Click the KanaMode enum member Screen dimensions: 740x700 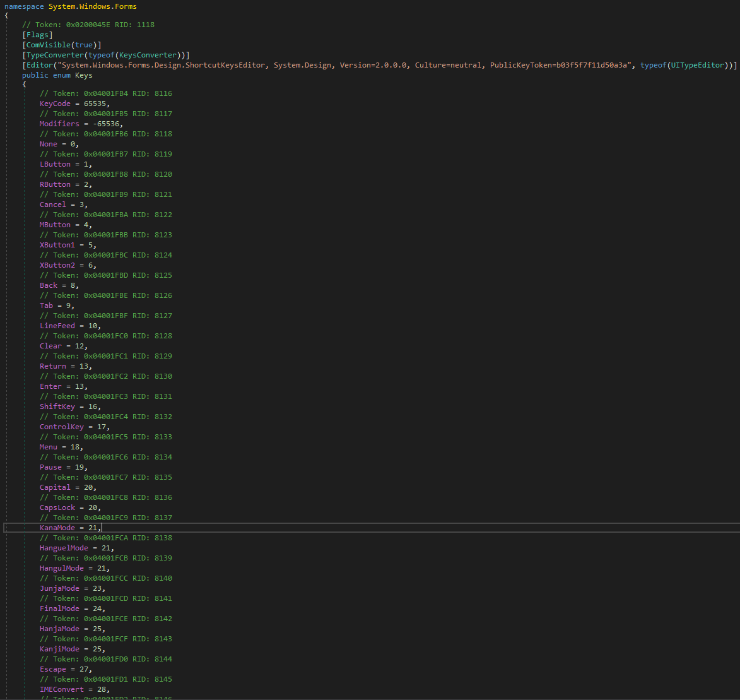pyautogui.click(x=57, y=528)
